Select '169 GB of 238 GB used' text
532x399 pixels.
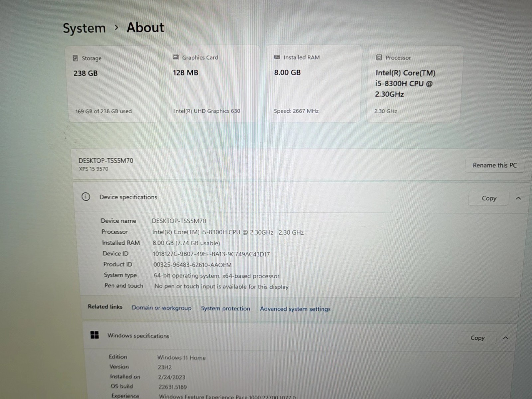(103, 111)
